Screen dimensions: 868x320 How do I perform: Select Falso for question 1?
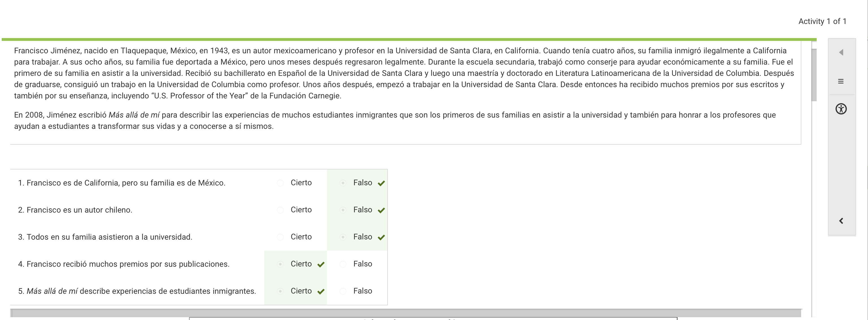[343, 183]
